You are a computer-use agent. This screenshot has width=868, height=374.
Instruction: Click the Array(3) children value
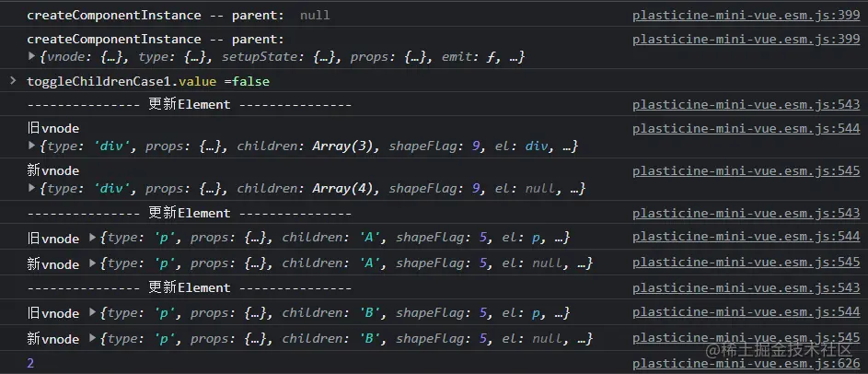tap(342, 146)
